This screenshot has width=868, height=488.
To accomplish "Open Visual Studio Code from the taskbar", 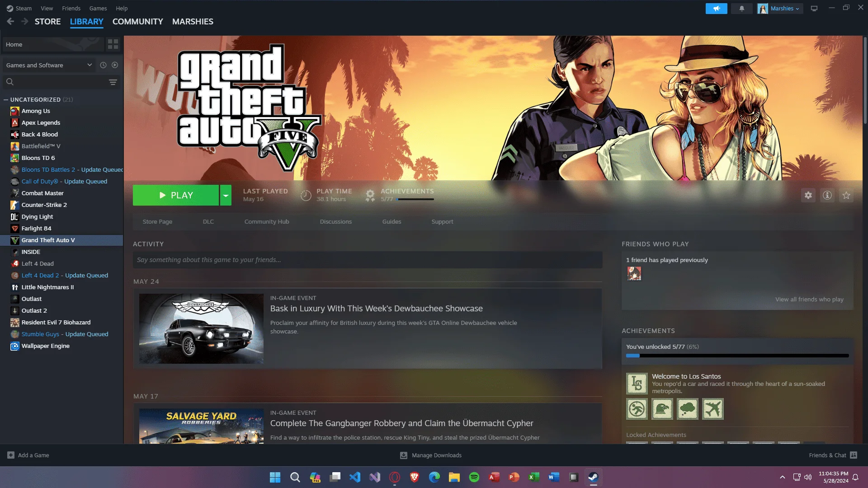I will [355, 477].
